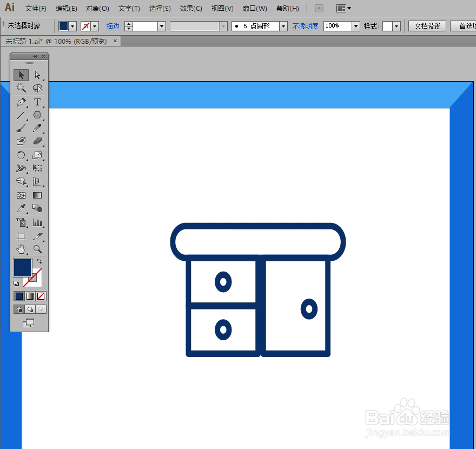Swap fill and stroke colors
This screenshot has width=476, height=449.
click(39, 261)
